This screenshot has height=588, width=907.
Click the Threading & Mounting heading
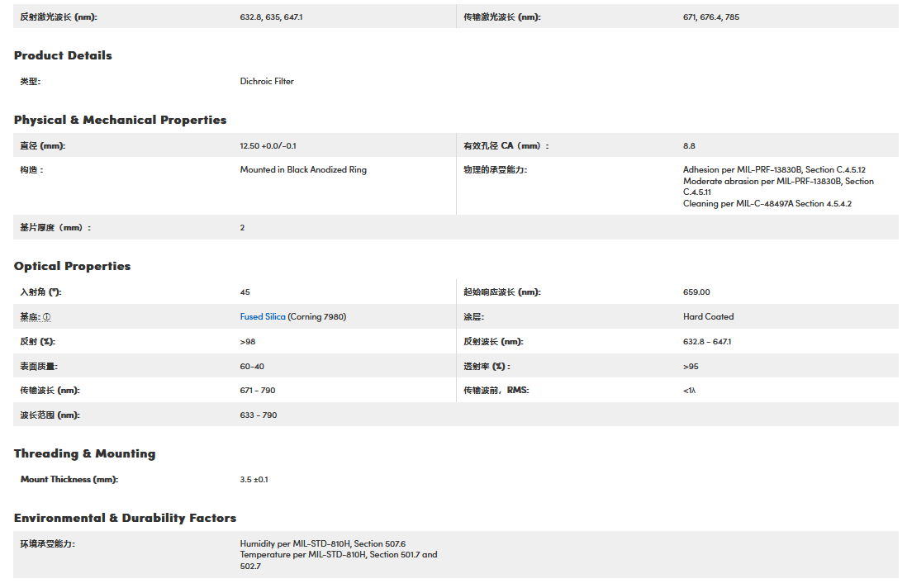click(84, 453)
